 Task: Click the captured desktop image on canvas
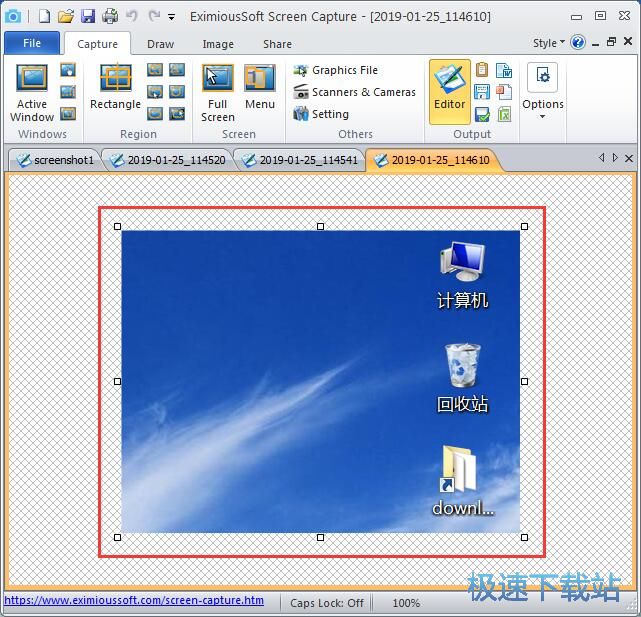(320, 381)
